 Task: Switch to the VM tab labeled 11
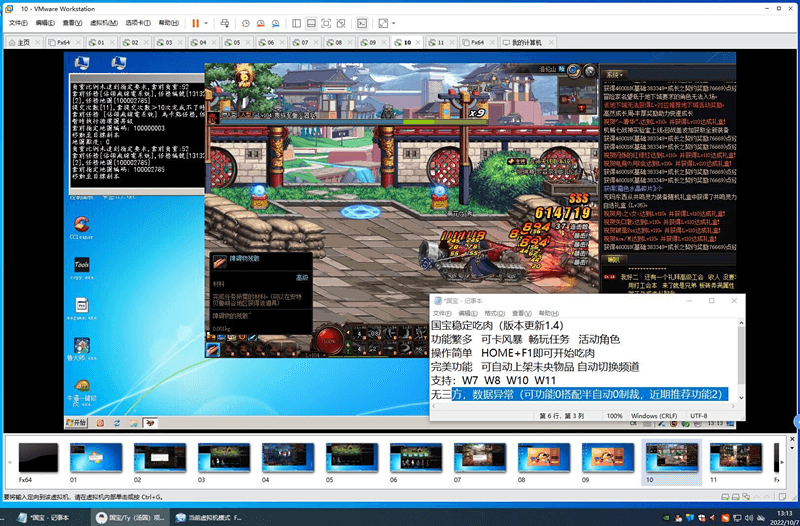point(440,42)
